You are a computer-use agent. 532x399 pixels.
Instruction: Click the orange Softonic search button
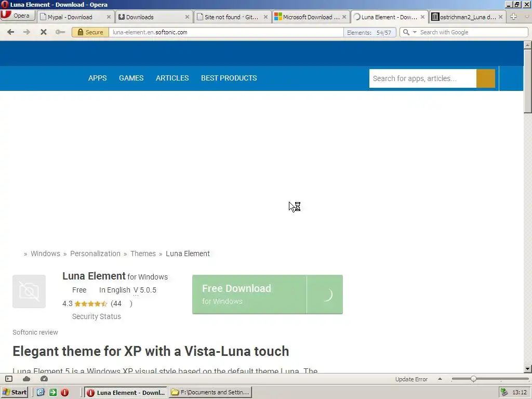point(486,78)
